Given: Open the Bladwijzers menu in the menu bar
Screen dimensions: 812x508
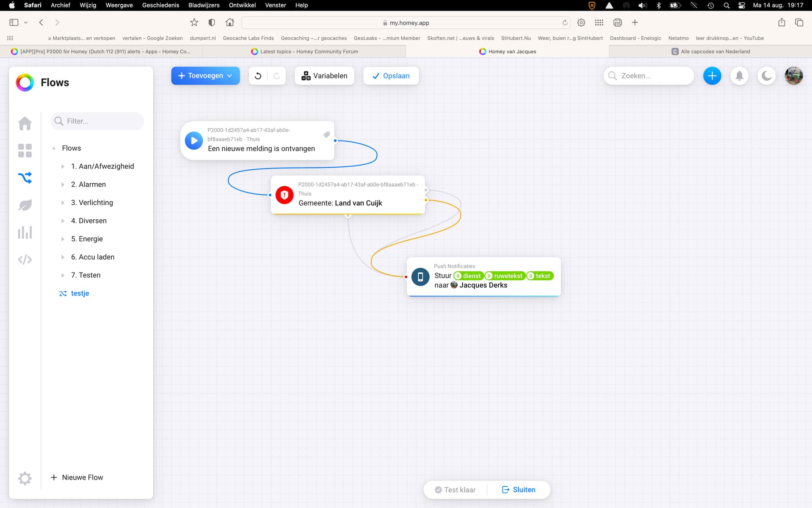Looking at the screenshot, I should pyautogui.click(x=203, y=5).
